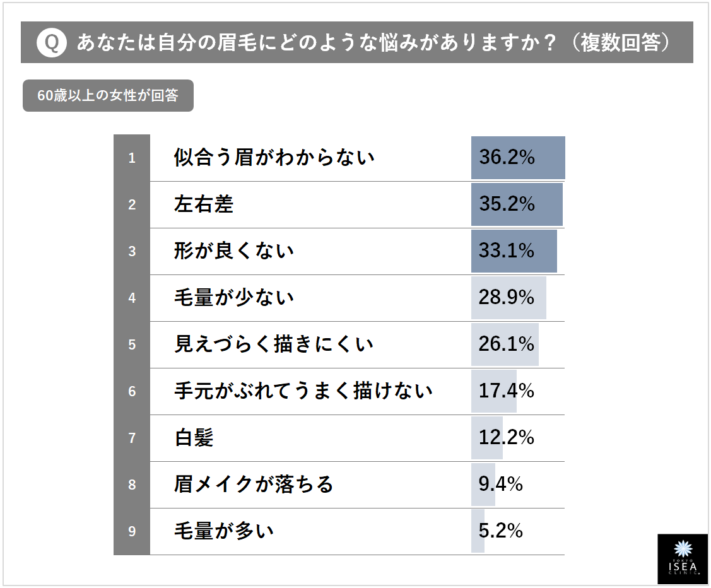Click the circular Q icon in the header
This screenshot has height=588, width=711.
(51, 42)
